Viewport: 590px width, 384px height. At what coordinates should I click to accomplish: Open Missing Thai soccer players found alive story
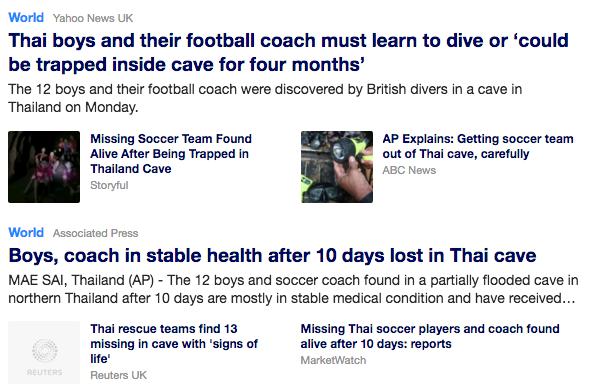click(430, 336)
